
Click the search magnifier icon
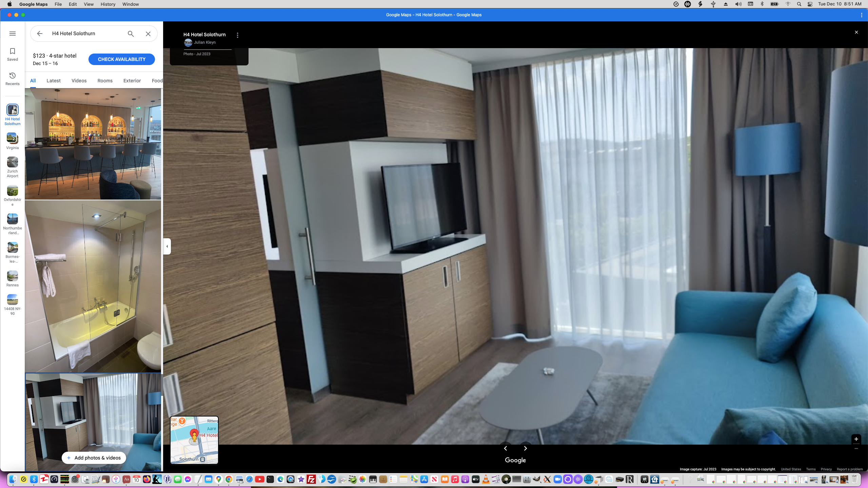(131, 34)
